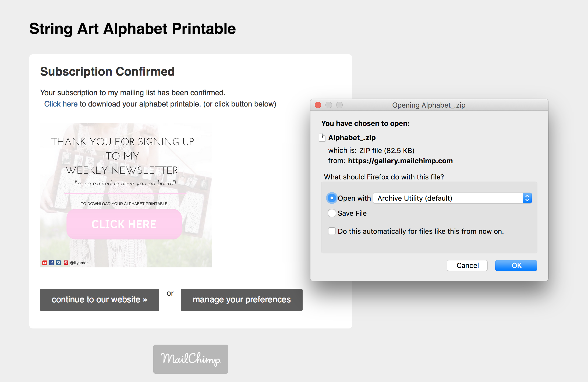Click 'continue to our website' button
The image size is (588, 382).
click(x=100, y=300)
